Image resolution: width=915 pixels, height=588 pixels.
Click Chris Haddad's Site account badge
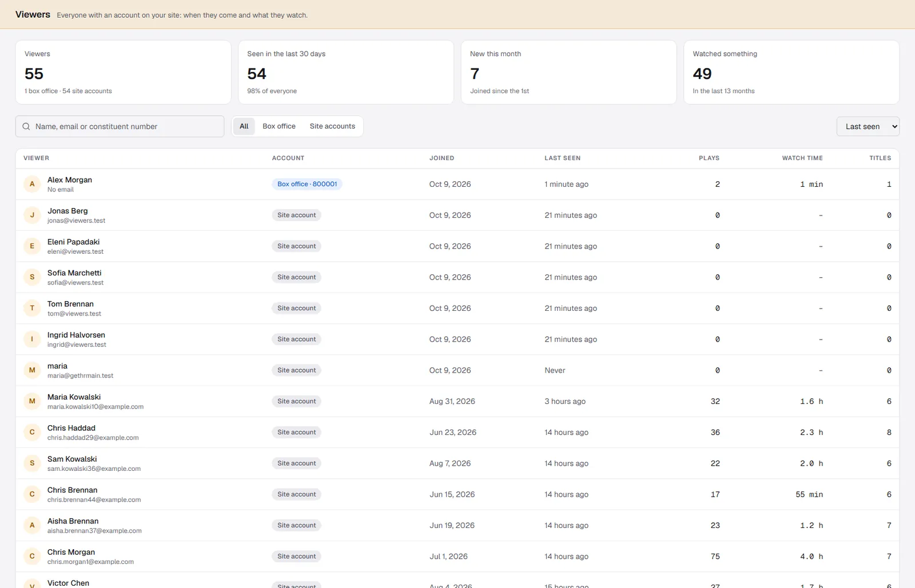[x=296, y=432]
